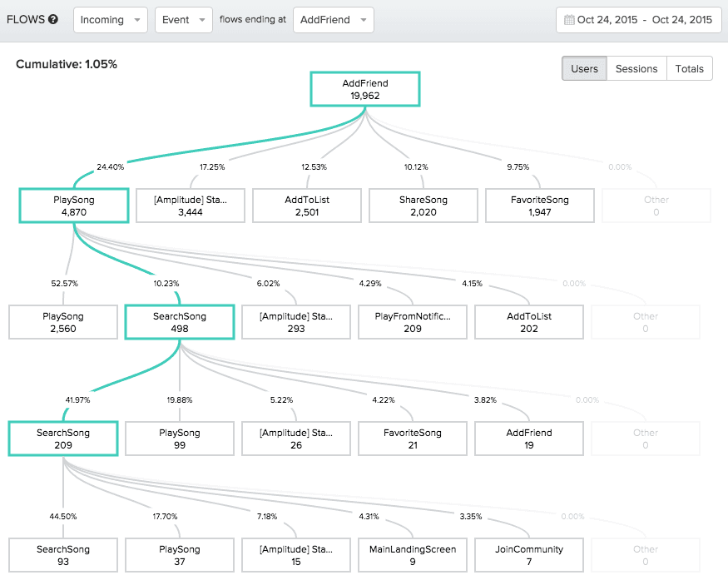Select the highlighted SearchSong 498 node
728x585 pixels.
[179, 322]
